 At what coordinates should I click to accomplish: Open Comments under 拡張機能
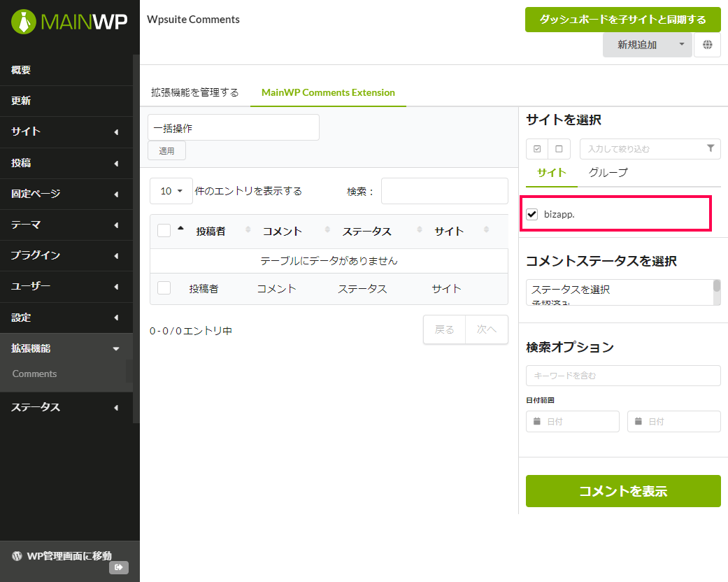(34, 374)
